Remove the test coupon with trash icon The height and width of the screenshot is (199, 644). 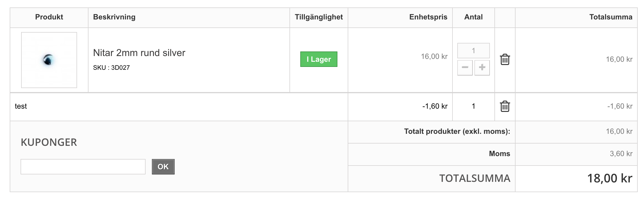[x=505, y=106]
